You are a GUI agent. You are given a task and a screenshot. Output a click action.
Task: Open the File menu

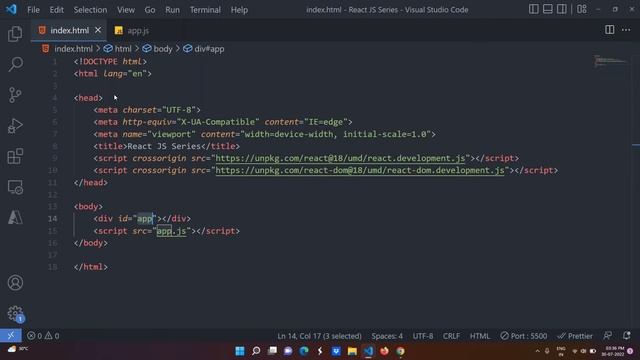point(33,9)
